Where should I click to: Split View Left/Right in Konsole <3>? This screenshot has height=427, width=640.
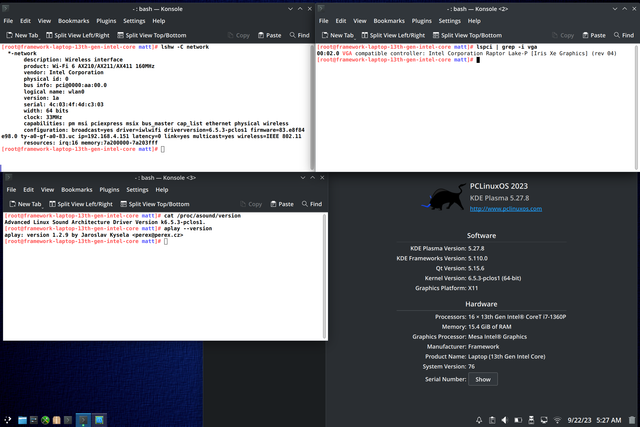tap(81, 204)
